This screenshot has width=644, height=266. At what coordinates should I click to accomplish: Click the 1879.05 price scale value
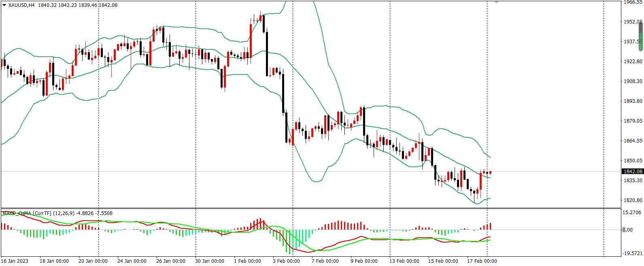coord(633,121)
